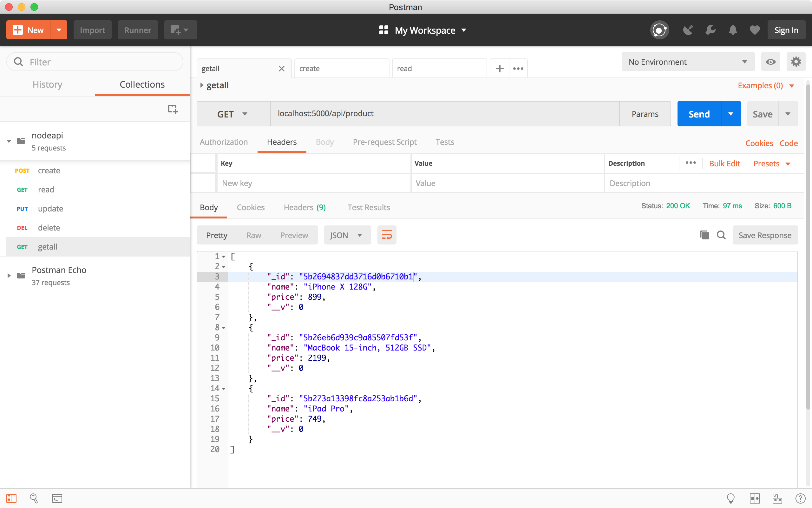
Task: Fold JSON line 8 object
Action: pos(224,328)
